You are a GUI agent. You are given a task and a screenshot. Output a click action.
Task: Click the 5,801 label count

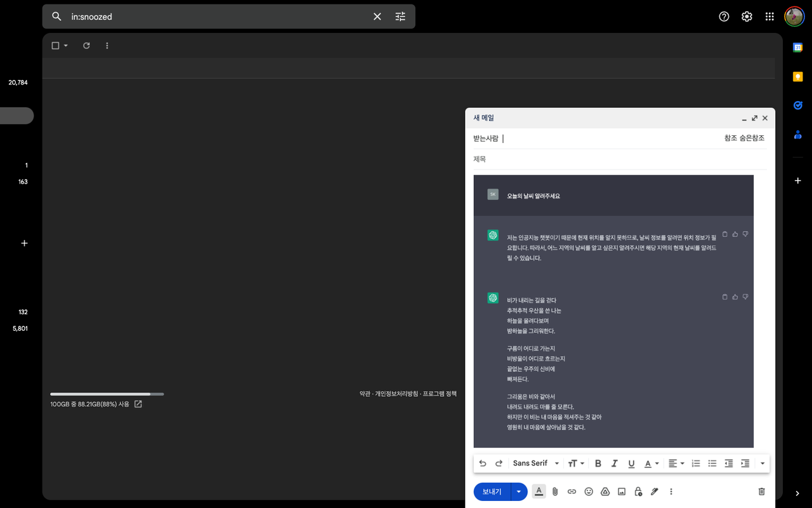click(x=20, y=328)
